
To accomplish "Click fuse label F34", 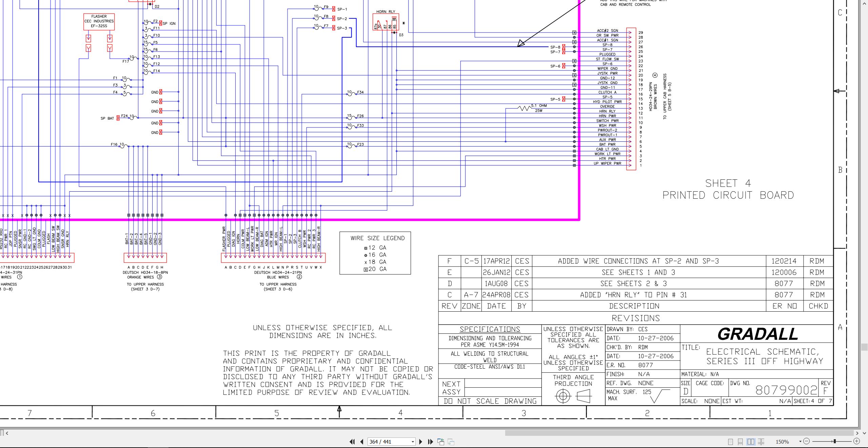I will [x=360, y=92].
